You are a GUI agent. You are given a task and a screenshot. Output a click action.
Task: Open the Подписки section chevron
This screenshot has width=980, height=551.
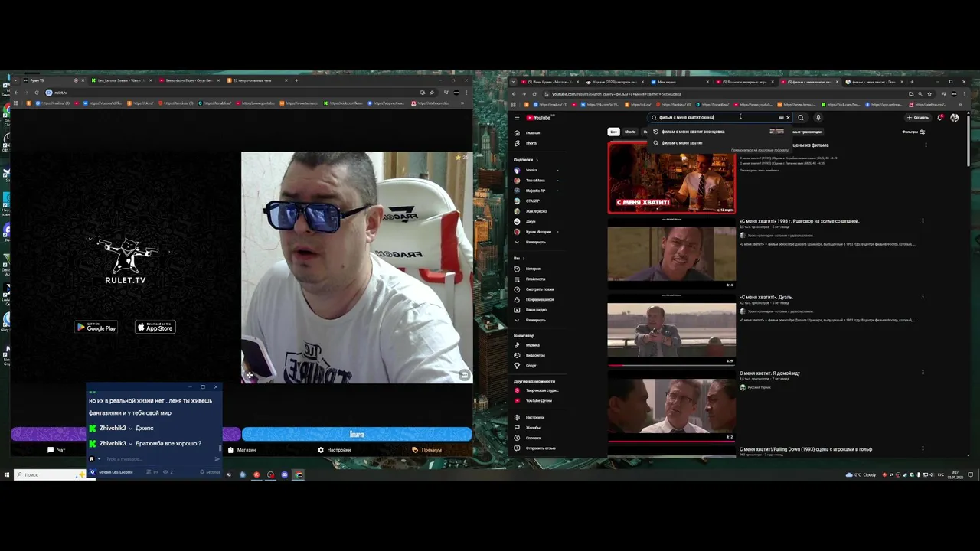[536, 160]
